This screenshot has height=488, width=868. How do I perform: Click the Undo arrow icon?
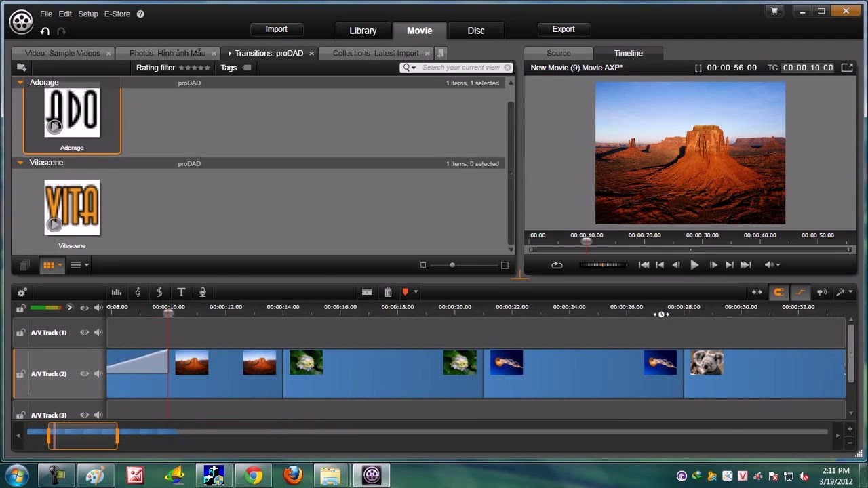click(x=45, y=31)
